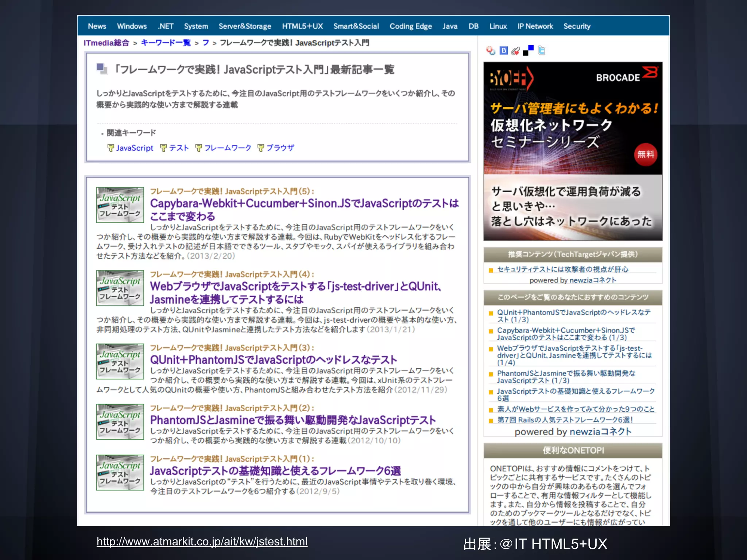This screenshot has width=747, height=560.
Task: Click thumbnail of article part (2)
Action: 120,421
